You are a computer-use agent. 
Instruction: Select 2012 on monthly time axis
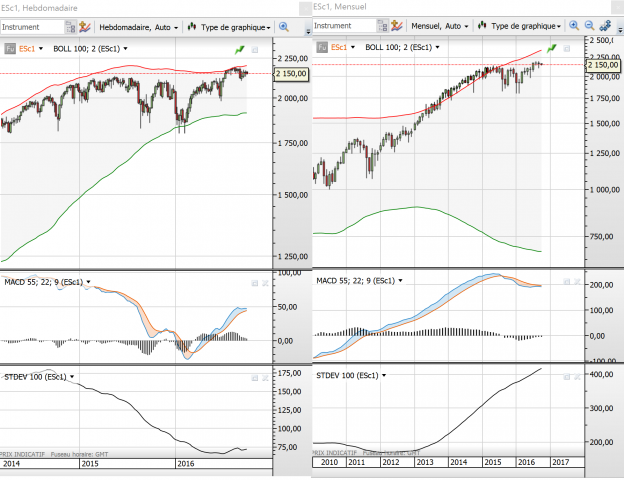[x=390, y=462]
